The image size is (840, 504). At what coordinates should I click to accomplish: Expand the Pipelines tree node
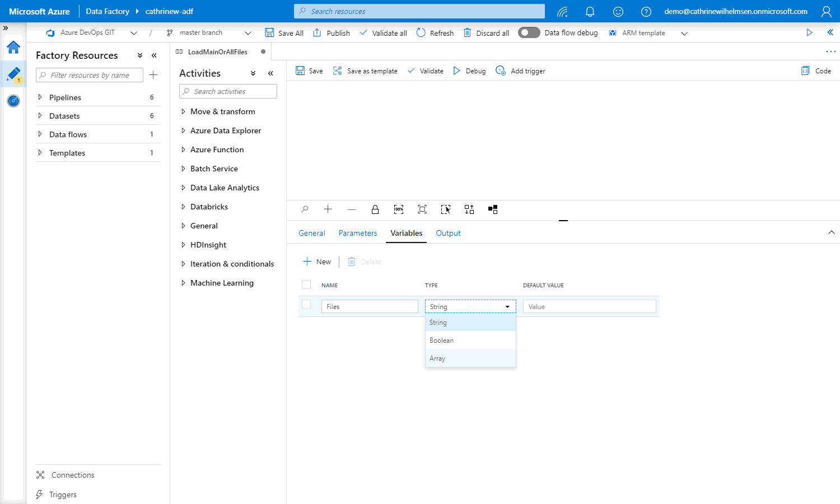tap(40, 97)
